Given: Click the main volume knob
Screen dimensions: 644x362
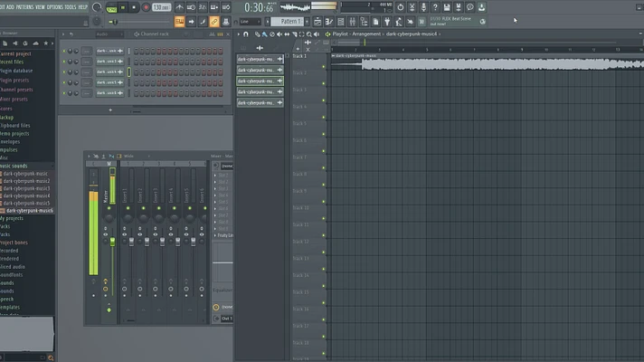Looking at the screenshot, I should [97, 7].
